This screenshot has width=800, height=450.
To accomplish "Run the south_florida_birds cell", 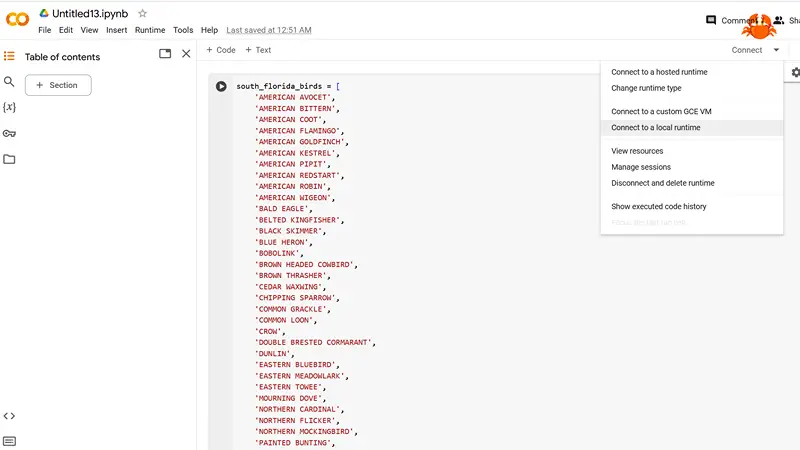I will coord(221,86).
